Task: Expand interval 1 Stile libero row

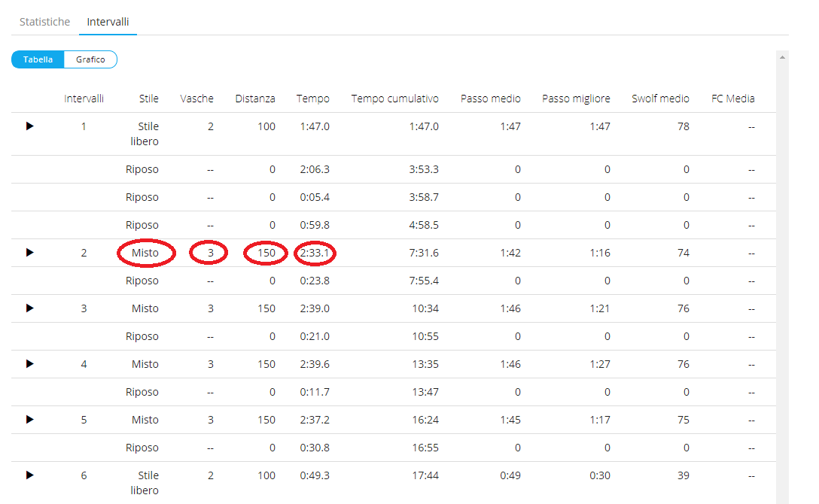Action: click(x=30, y=126)
